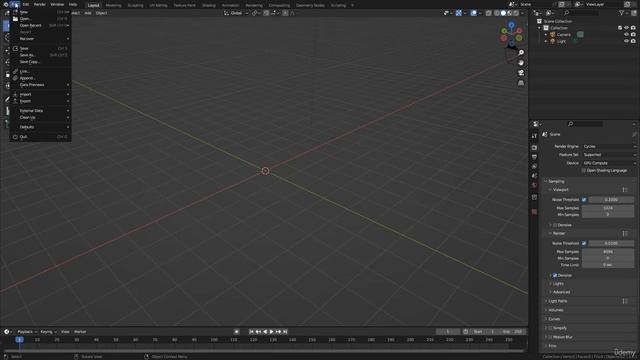
Task: Select wireframe viewport shading mode
Action: tap(497, 13)
